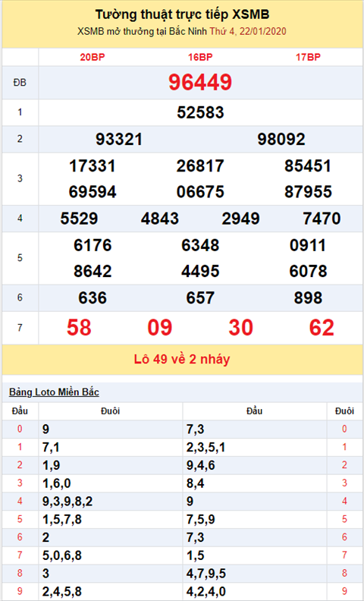Click the 'Bảng Loto Miền Bắc' link
This screenshot has width=364, height=601.
54,392
